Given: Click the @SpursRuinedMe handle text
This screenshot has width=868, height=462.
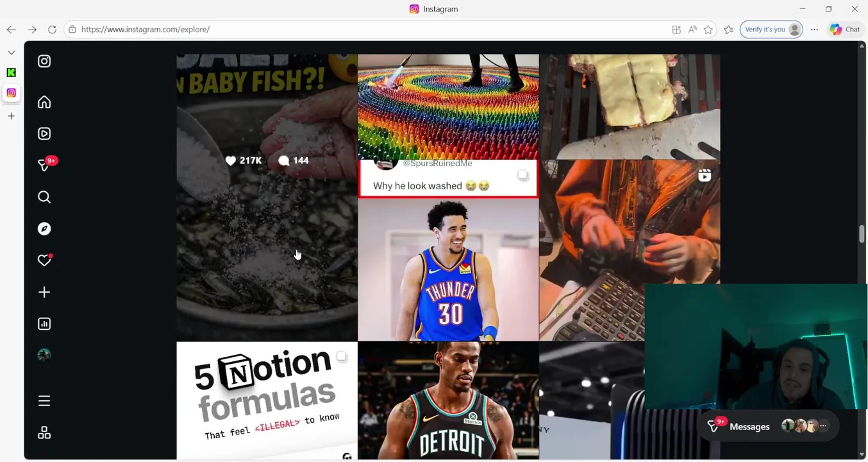Looking at the screenshot, I should (x=437, y=164).
